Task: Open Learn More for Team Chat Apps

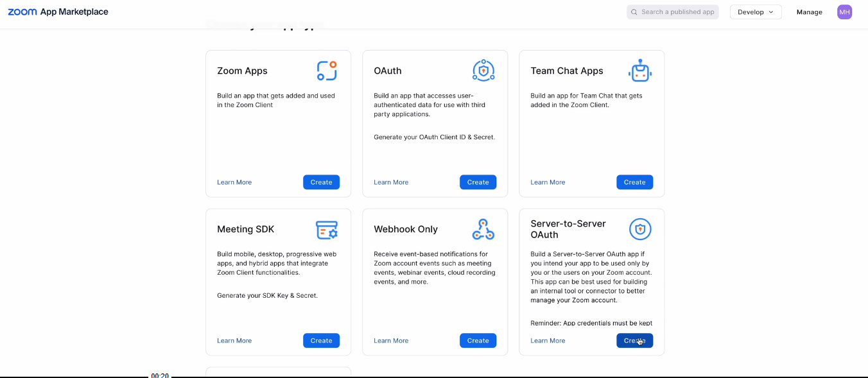Action: pyautogui.click(x=548, y=182)
